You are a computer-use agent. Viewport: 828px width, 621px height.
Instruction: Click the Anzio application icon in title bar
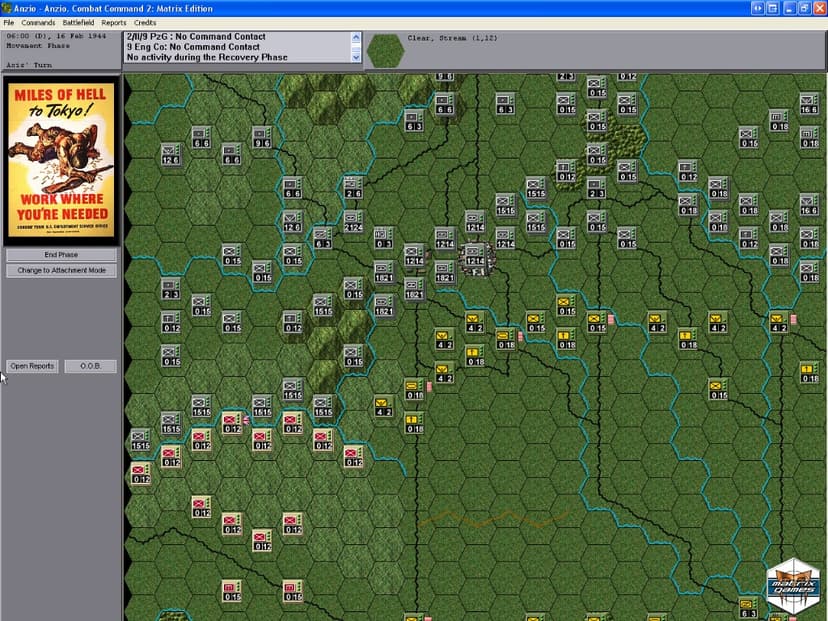pyautogui.click(x=6, y=8)
